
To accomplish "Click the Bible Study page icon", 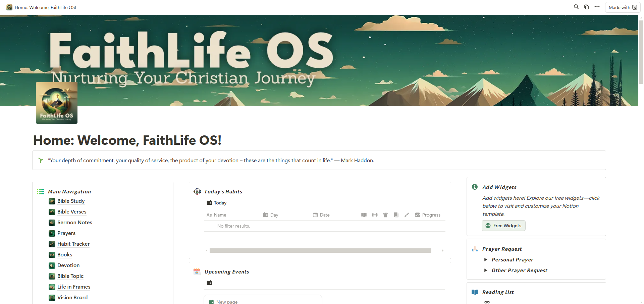I will pyautogui.click(x=52, y=201).
